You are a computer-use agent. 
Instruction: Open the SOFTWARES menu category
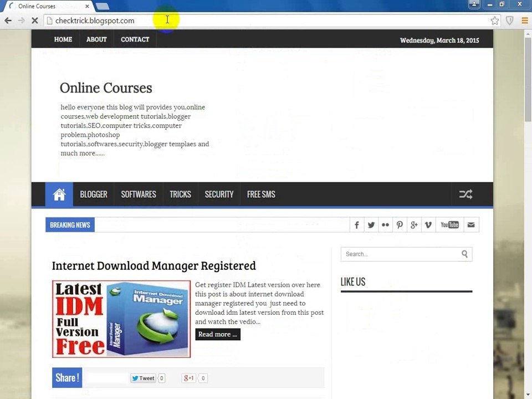(139, 195)
